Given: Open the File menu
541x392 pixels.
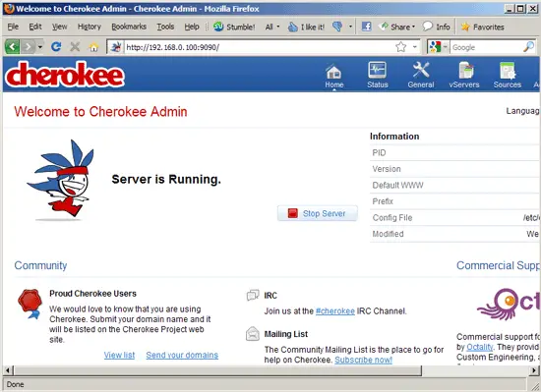Looking at the screenshot, I should coord(13,27).
